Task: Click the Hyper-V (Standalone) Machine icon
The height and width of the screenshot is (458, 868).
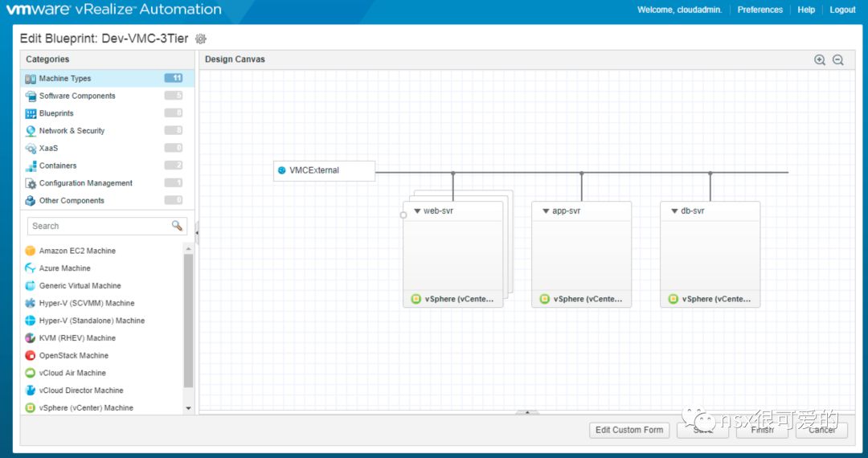Action: pyautogui.click(x=31, y=321)
